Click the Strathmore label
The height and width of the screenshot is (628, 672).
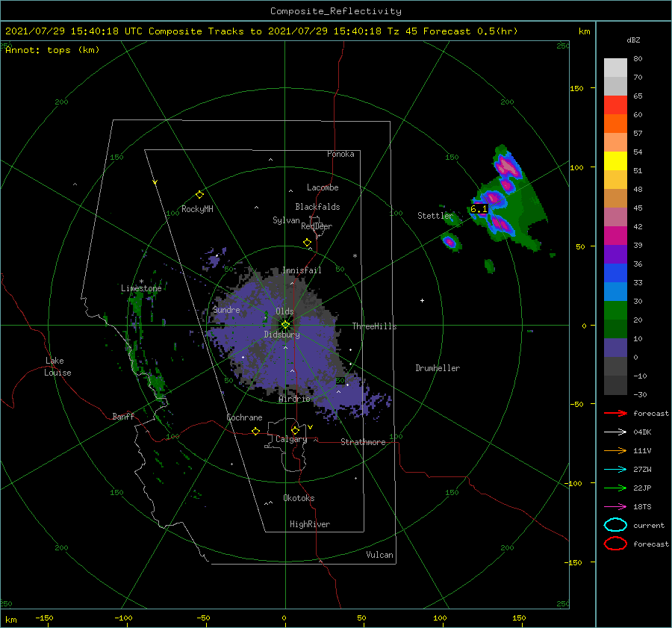(363, 442)
